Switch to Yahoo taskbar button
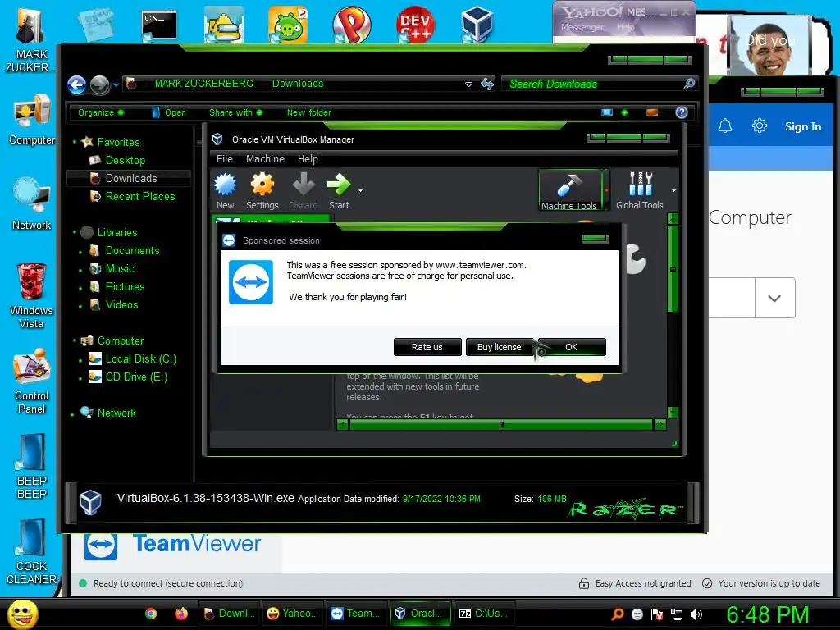The height and width of the screenshot is (630, 840). point(293,614)
